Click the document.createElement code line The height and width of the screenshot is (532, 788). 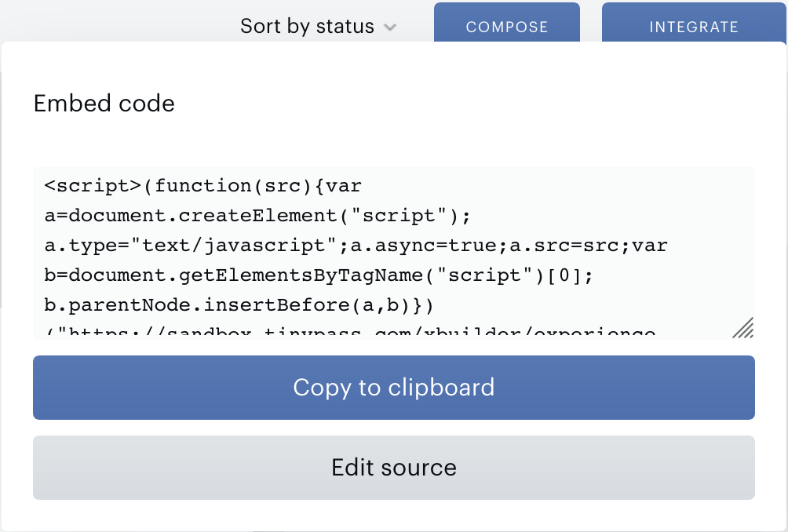point(257,216)
